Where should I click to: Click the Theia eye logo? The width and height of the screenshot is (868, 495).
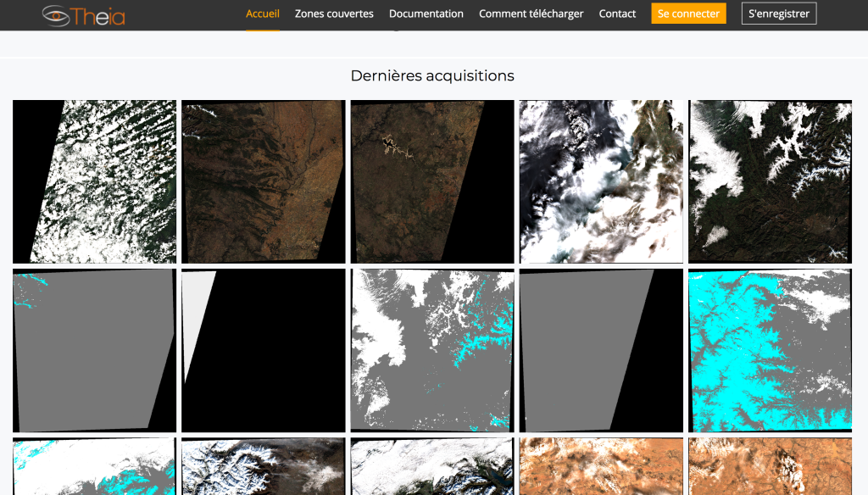84,15
